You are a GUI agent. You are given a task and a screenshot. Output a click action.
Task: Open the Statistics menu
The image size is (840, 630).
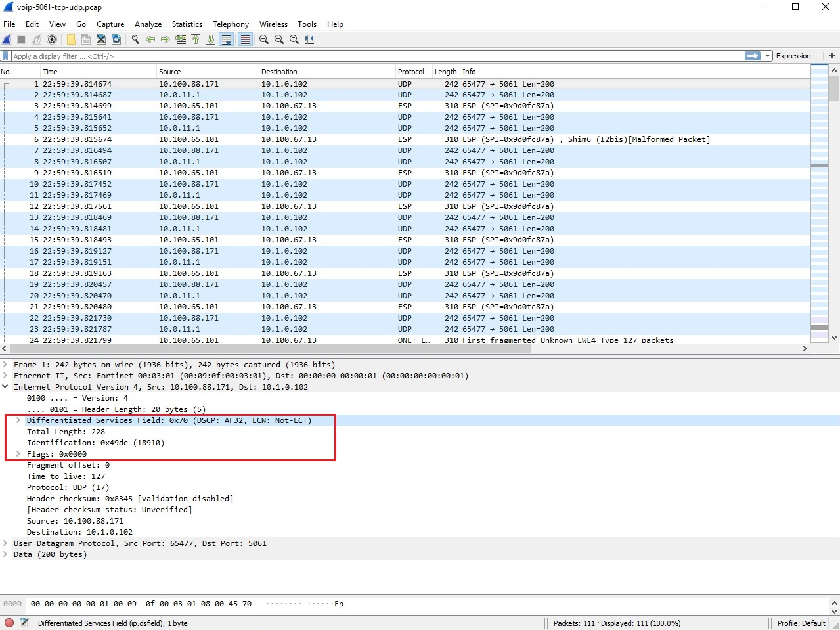click(x=187, y=24)
